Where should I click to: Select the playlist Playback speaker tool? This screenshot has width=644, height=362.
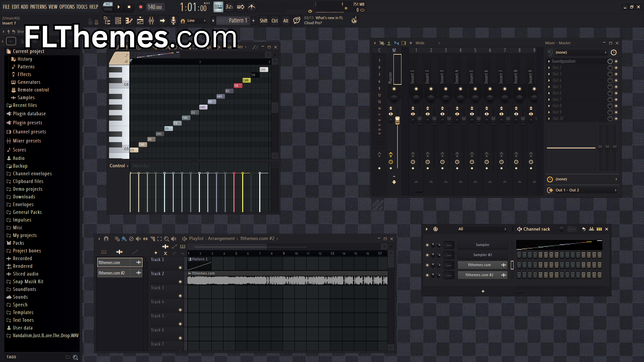(x=173, y=239)
